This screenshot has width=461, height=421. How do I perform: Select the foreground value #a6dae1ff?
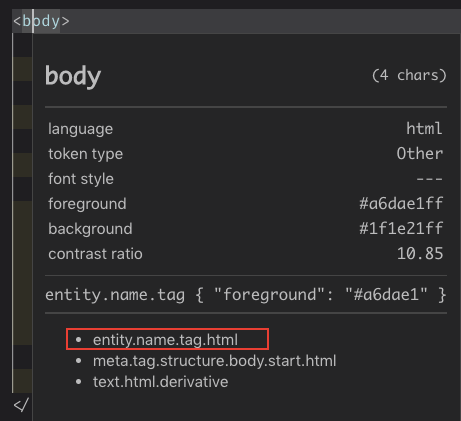click(401, 203)
